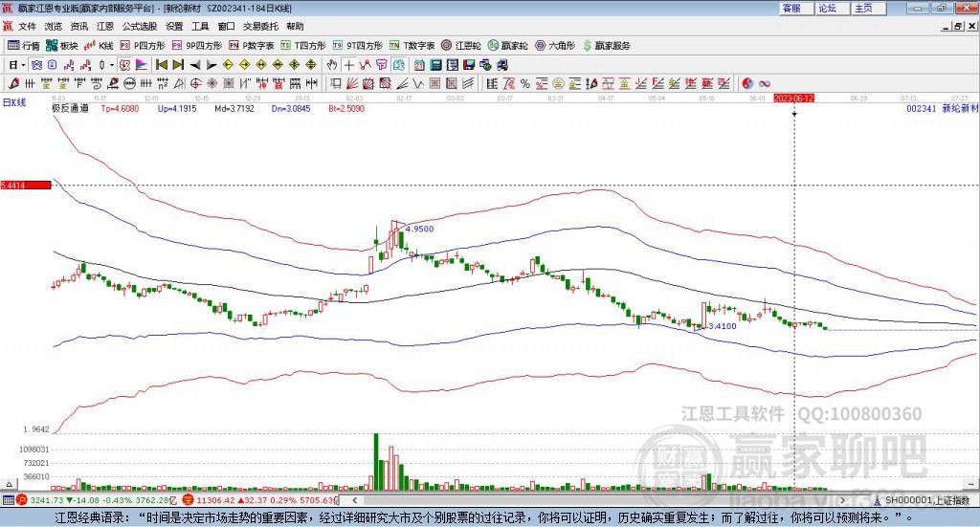Open the 行情 quotes view
This screenshot has height=527, width=980.
point(24,46)
